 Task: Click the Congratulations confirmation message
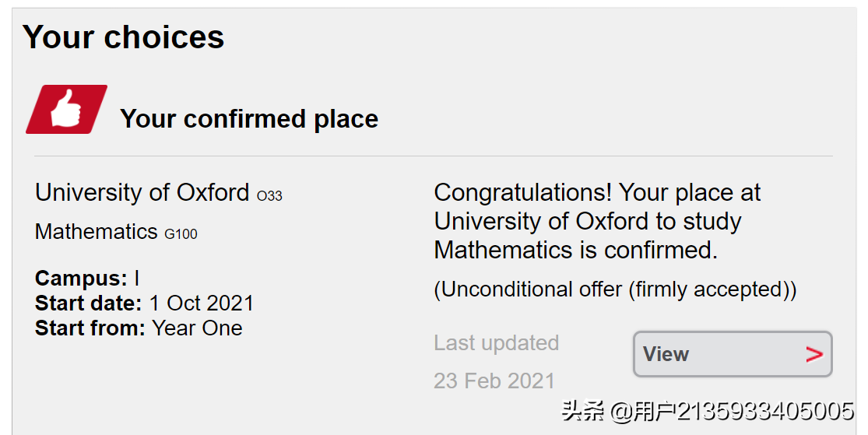tap(598, 221)
